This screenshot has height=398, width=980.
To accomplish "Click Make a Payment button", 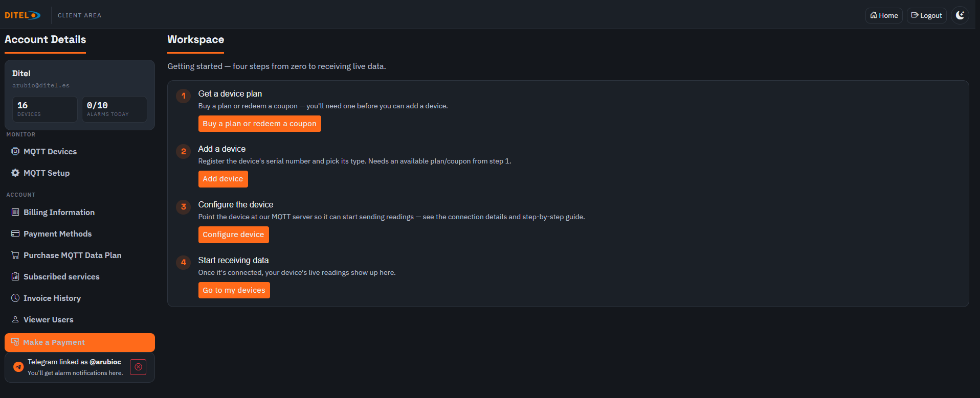I will [x=80, y=342].
